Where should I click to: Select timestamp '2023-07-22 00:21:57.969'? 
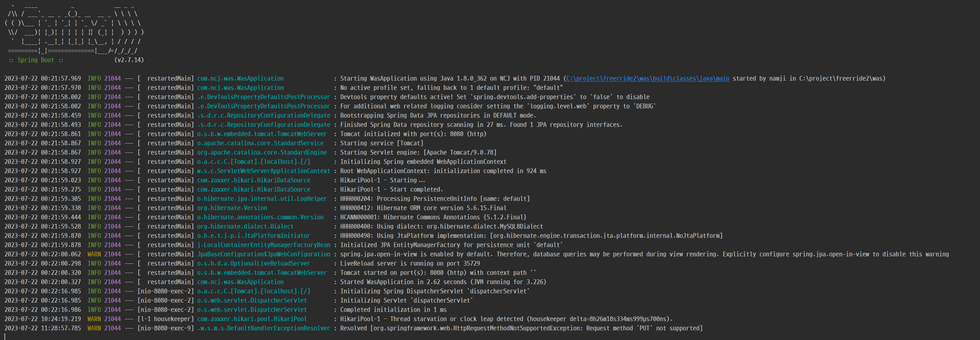click(42, 78)
